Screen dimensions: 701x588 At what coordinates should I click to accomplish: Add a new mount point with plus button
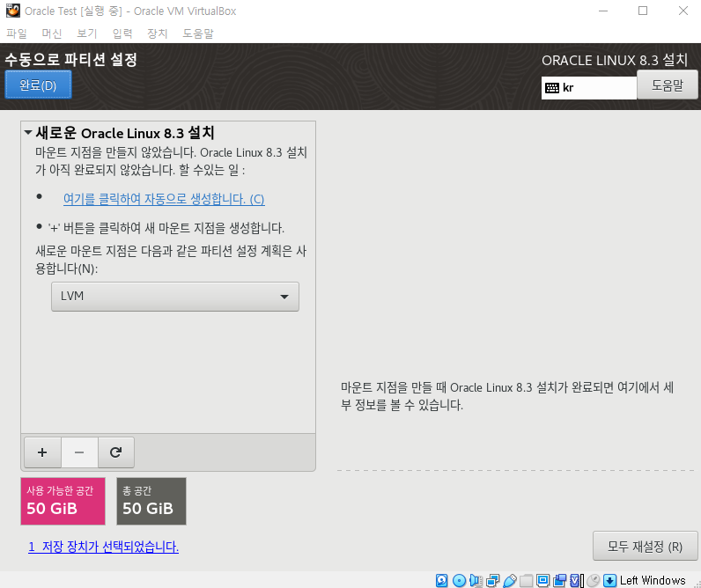[x=42, y=452]
